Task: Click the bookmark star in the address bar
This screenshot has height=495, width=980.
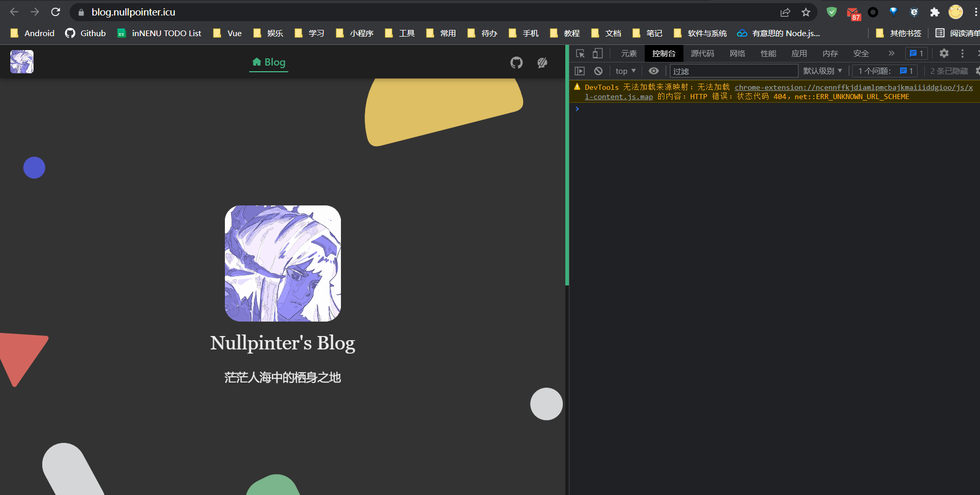Action: click(805, 12)
